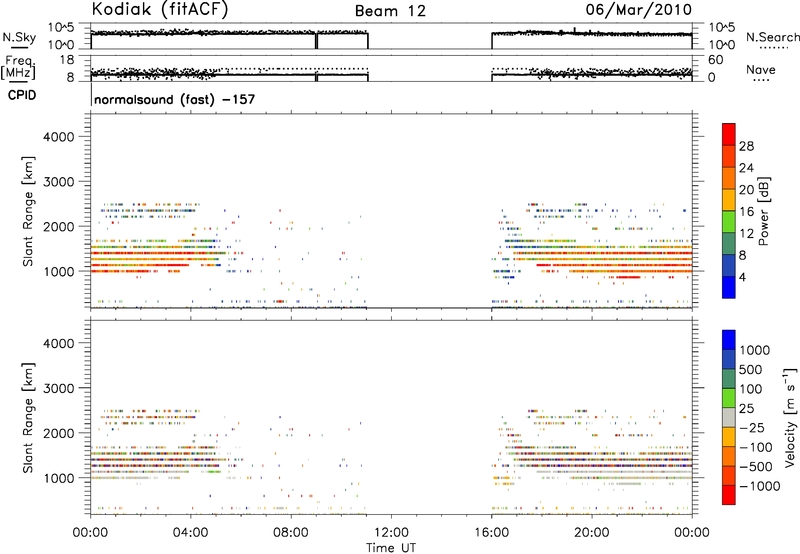Click the -100 label on Velocity colorbar
The image size is (800, 554).
click(x=756, y=447)
